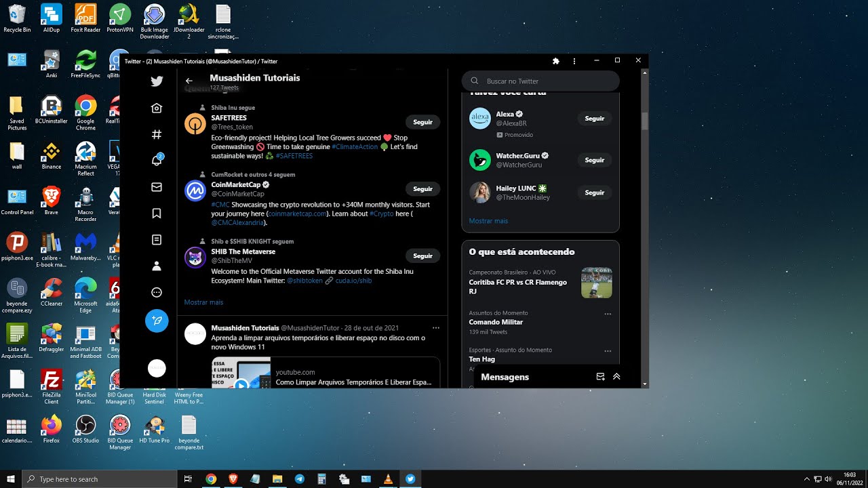Follow Hailey LUNC with Seguir button
Screen dimensions: 868x488
595,192
